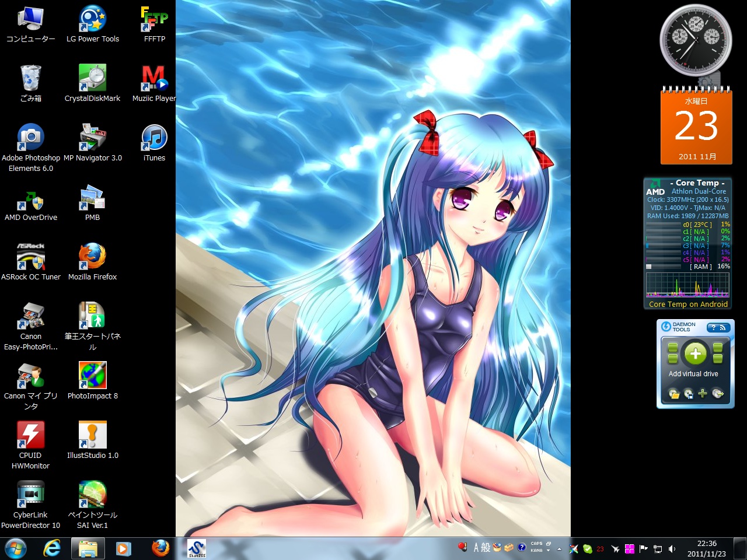Click the disc-with-arrow unmount icon
The image size is (747, 560).
(718, 394)
